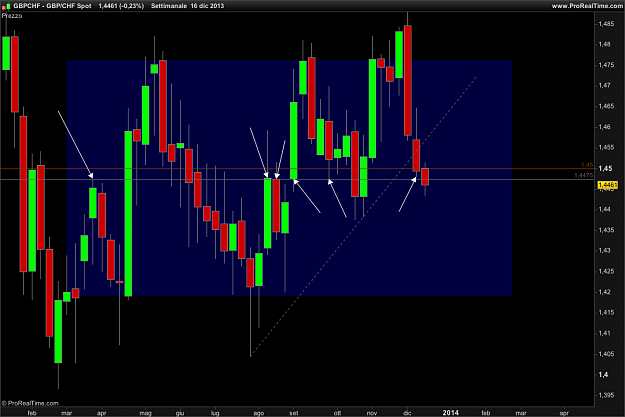625x417 pixels.
Task: Click the 'ott' month label on time axis
Action: tap(337, 413)
